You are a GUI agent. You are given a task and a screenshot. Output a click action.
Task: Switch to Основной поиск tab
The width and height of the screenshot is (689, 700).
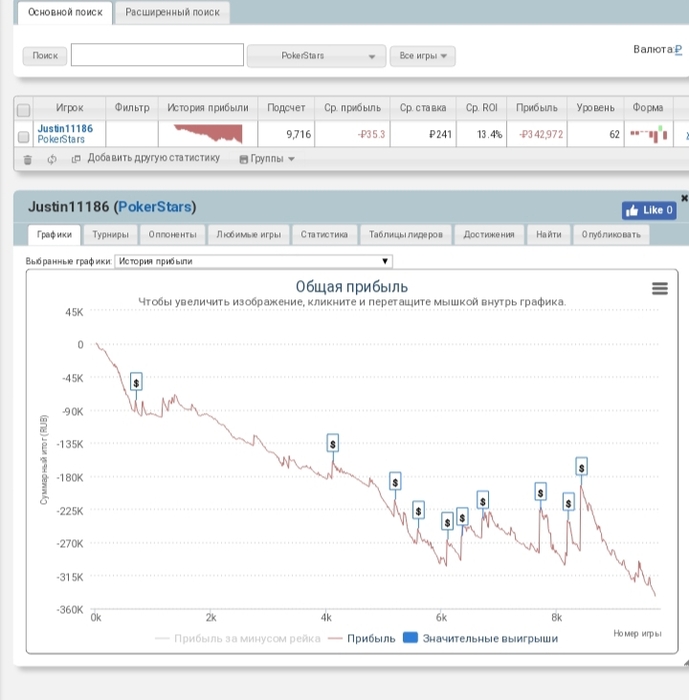65,12
